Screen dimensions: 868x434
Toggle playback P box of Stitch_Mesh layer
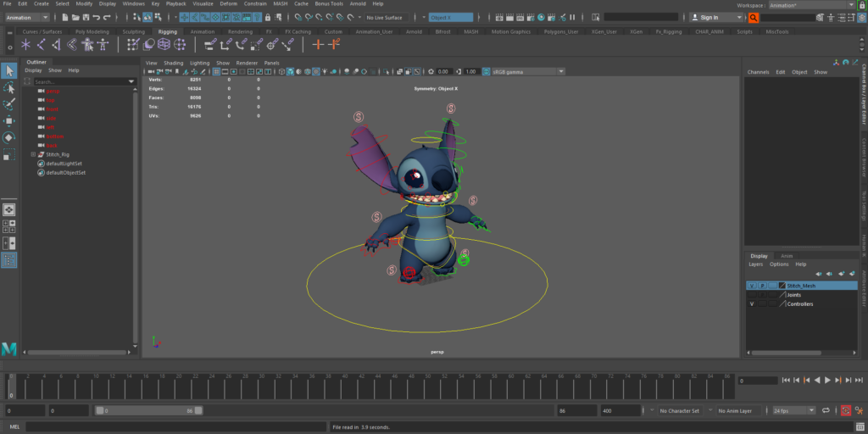762,286
